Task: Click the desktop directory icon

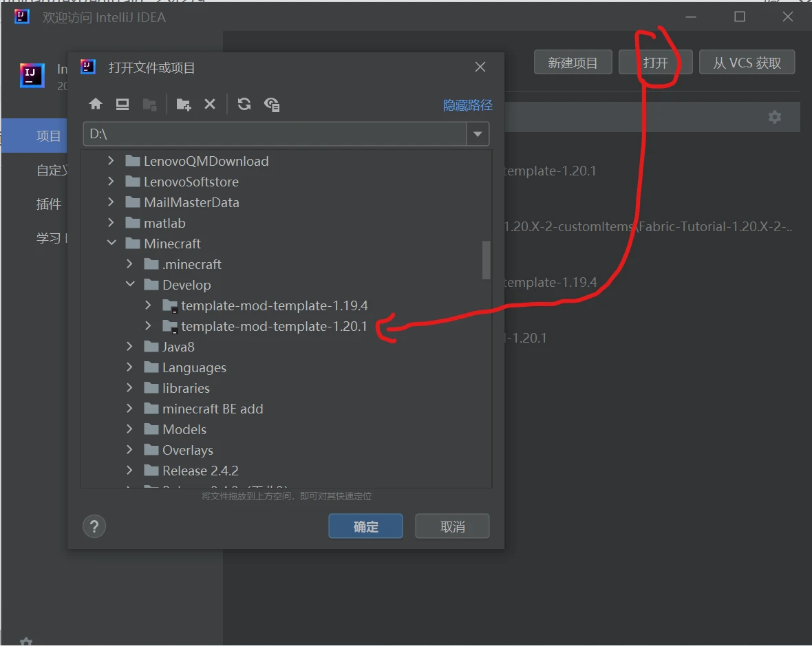Action: pos(122,104)
